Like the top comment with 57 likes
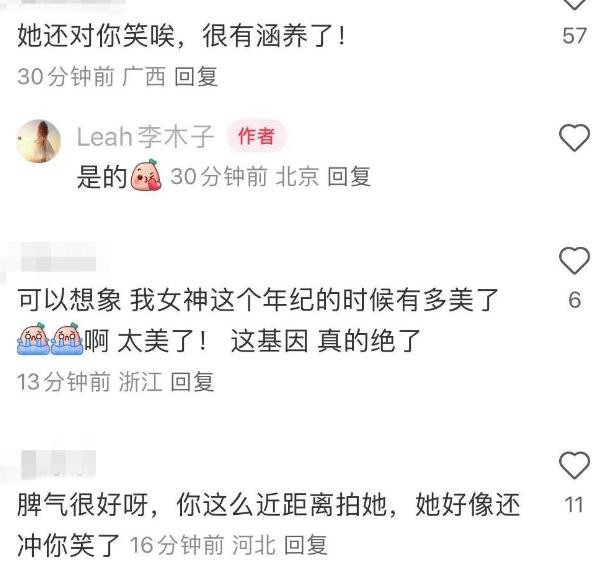 [574, 4]
